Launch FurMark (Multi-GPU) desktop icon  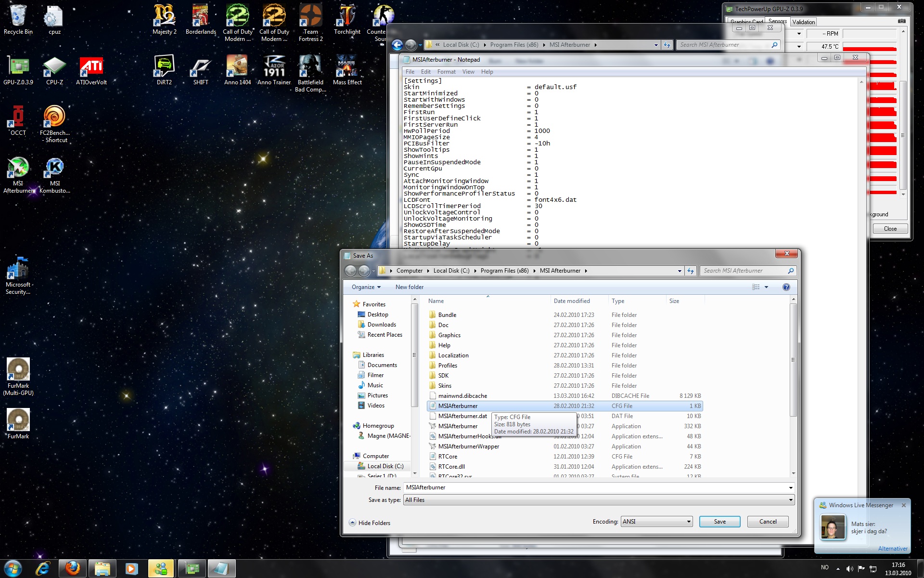(18, 377)
